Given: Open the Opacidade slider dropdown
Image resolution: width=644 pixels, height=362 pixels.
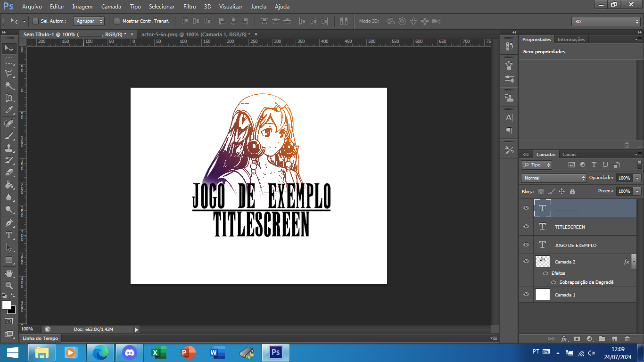Looking at the screenshot, I should (x=637, y=178).
